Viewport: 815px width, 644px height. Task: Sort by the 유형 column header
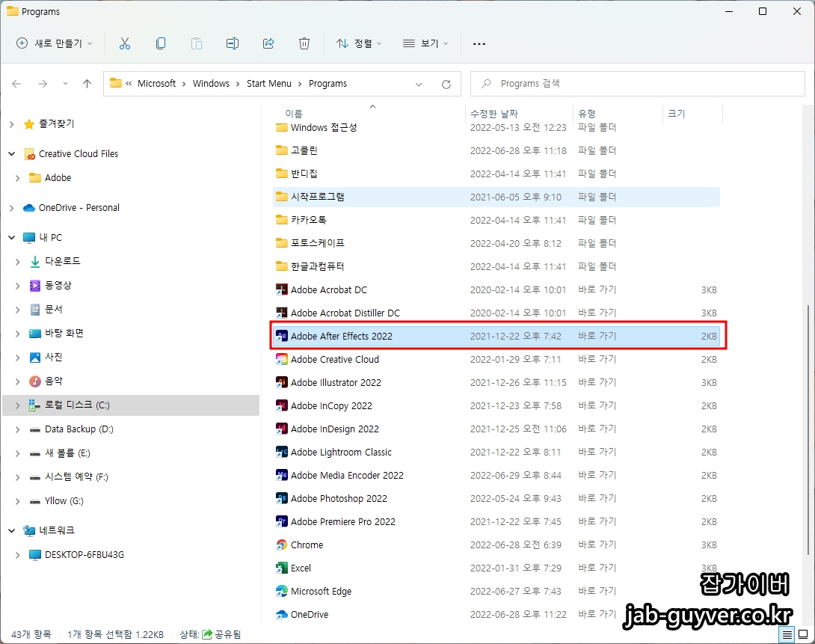click(587, 113)
